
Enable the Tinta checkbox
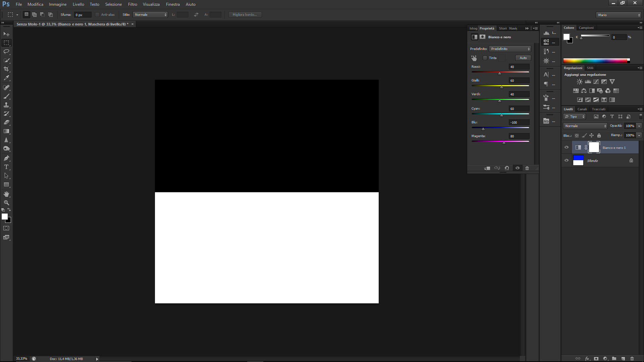[485, 58]
